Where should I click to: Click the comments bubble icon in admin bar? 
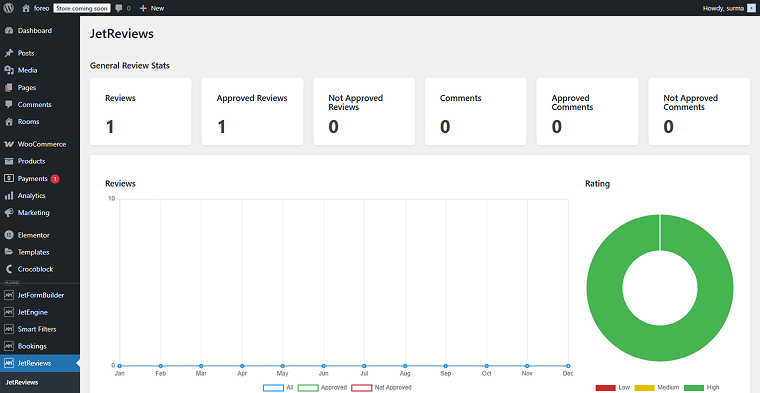click(119, 8)
